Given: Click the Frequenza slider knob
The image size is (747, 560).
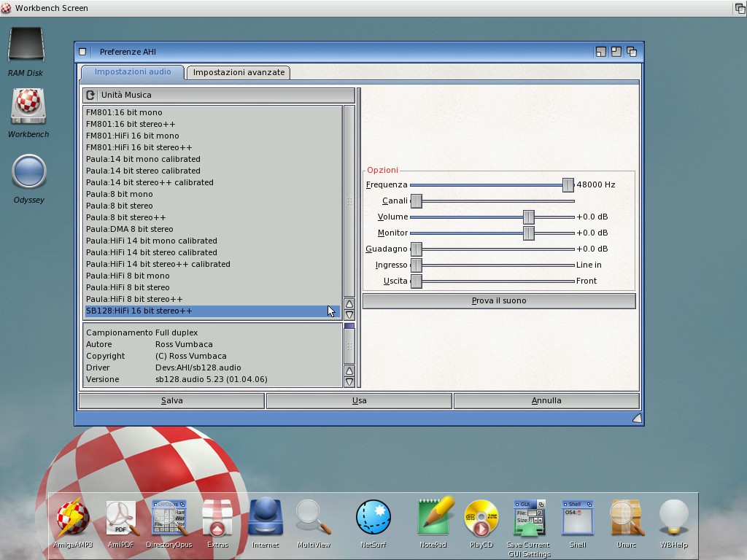Looking at the screenshot, I should (x=568, y=185).
